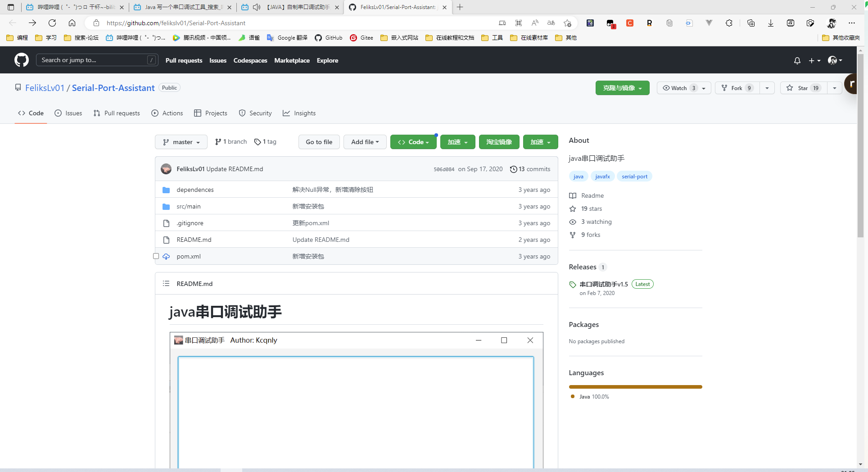Image resolution: width=868 pixels, height=472 pixels.
Task: Open the README outline list icon
Action: pos(166,284)
